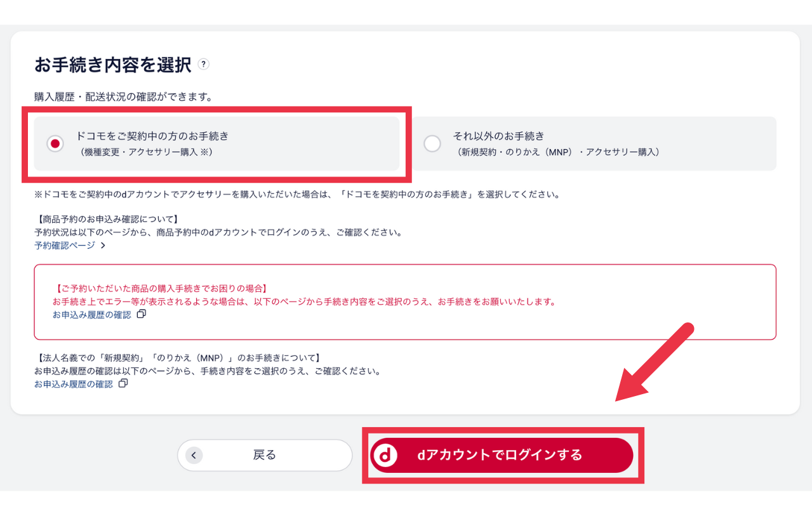Click the d logo inside the login button
Screen dimensions: 812x516
[x=385, y=455]
